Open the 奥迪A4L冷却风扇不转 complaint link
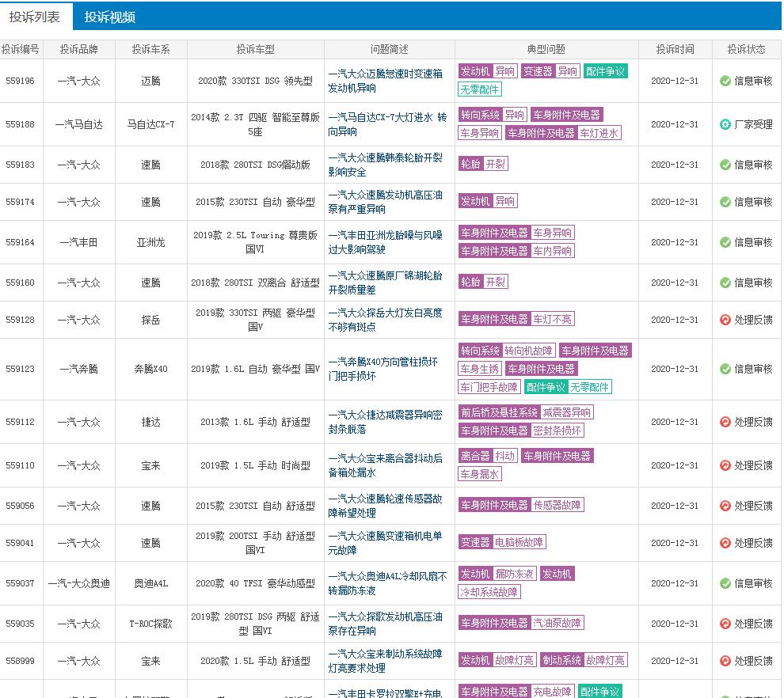Screen dimensions: 784x698 [386, 583]
